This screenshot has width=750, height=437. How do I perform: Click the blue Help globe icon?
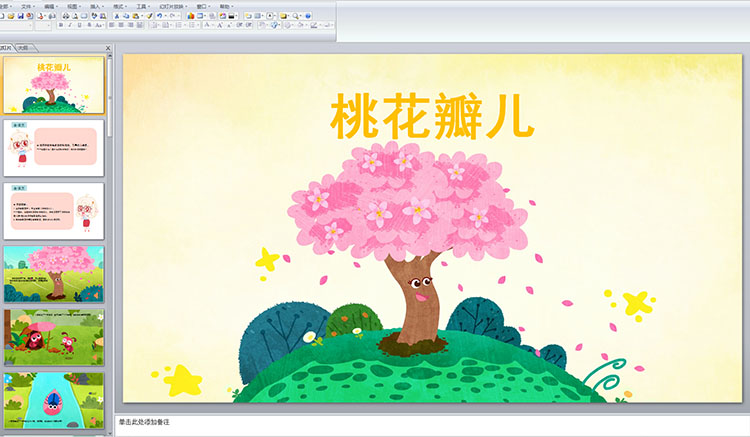click(x=308, y=16)
